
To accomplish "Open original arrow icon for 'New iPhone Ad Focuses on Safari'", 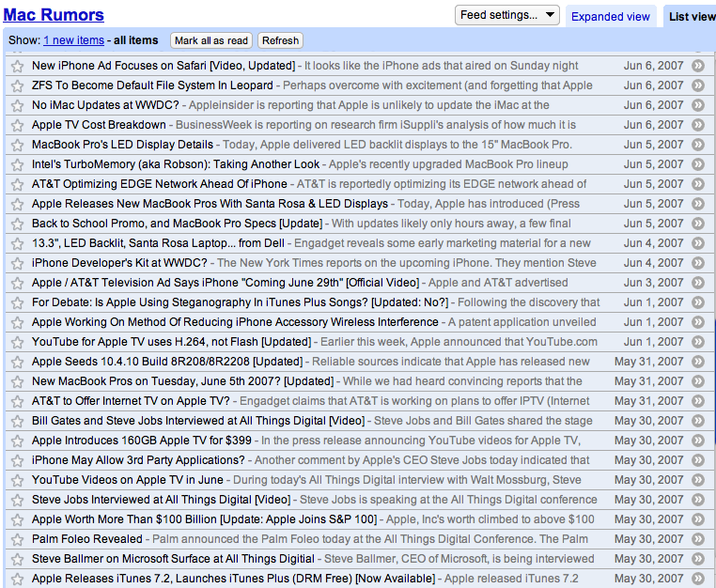I will point(698,66).
